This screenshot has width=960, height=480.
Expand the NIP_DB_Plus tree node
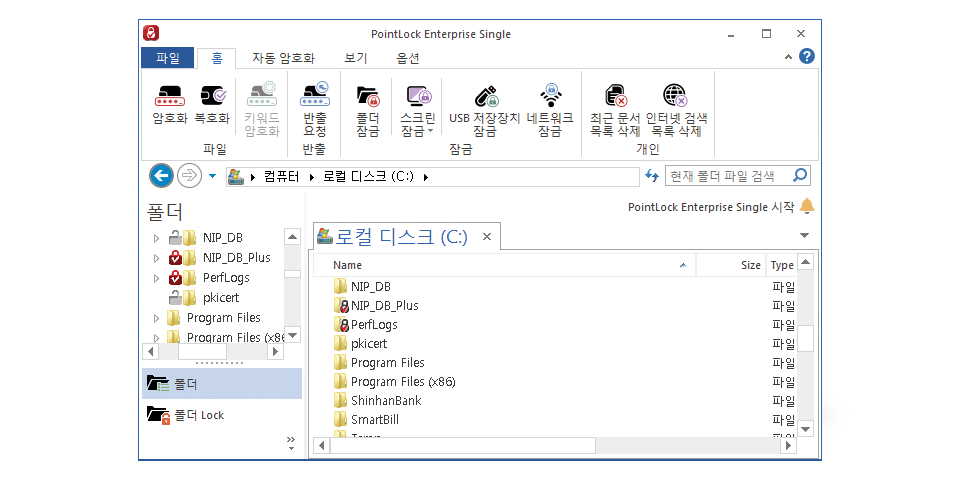click(156, 258)
